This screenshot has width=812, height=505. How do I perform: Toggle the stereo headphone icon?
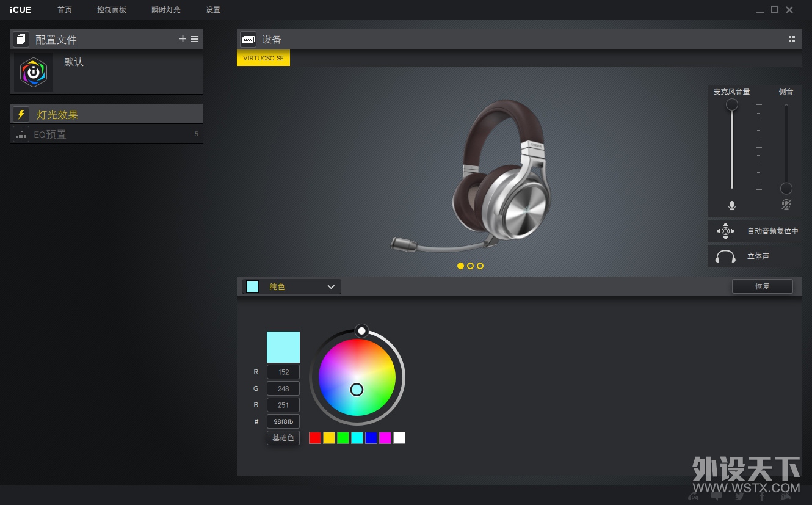tap(725, 256)
